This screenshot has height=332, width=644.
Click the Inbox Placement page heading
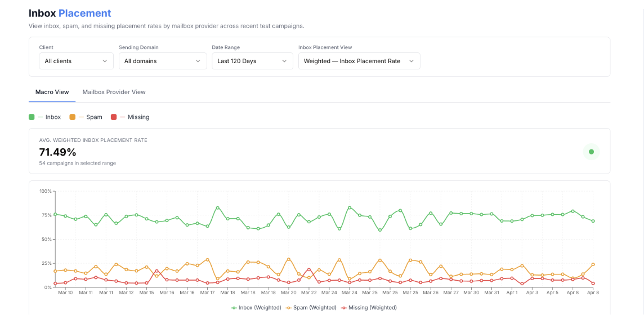[70, 13]
